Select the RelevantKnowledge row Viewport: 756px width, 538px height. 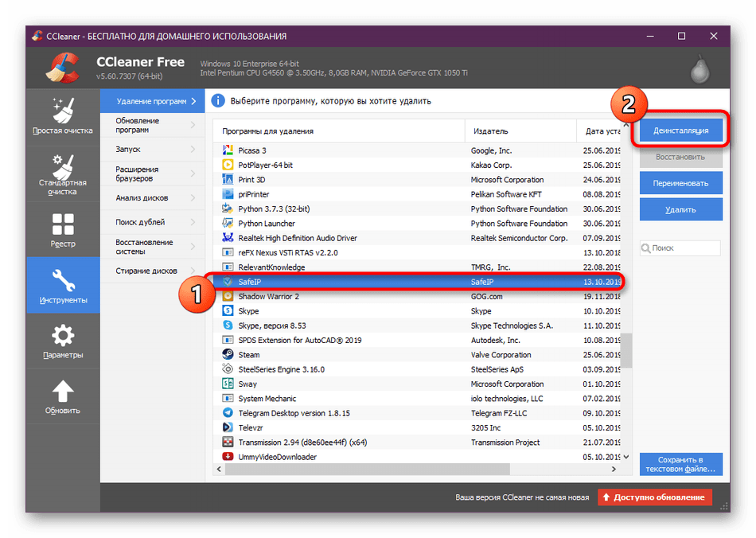click(x=418, y=267)
